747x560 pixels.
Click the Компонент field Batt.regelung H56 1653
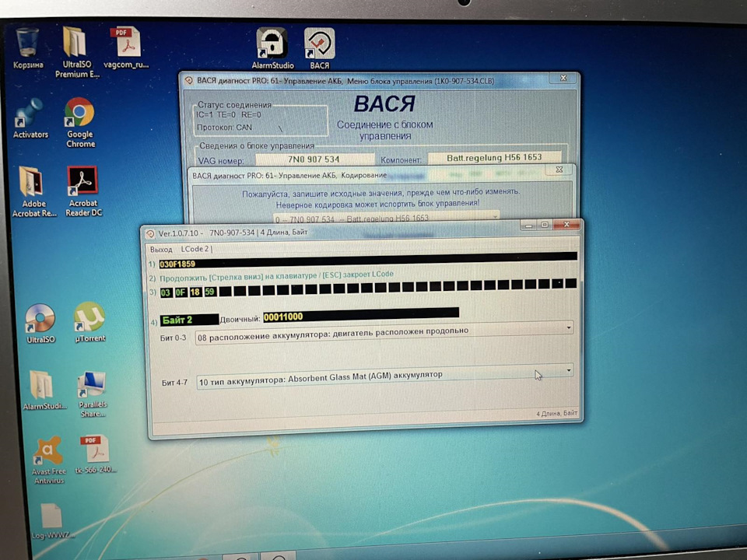click(x=494, y=158)
